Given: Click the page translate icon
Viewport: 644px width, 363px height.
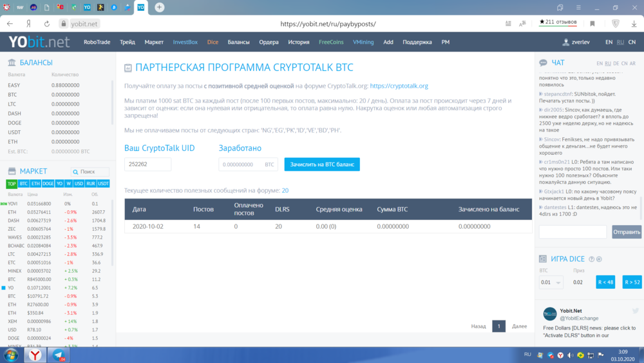Looking at the screenshot, I should point(522,24).
